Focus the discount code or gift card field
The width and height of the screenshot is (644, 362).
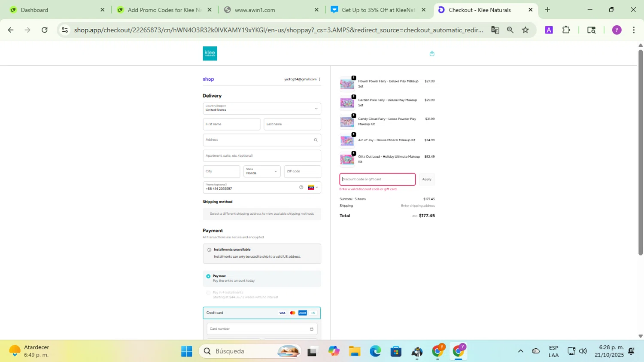[x=377, y=179]
